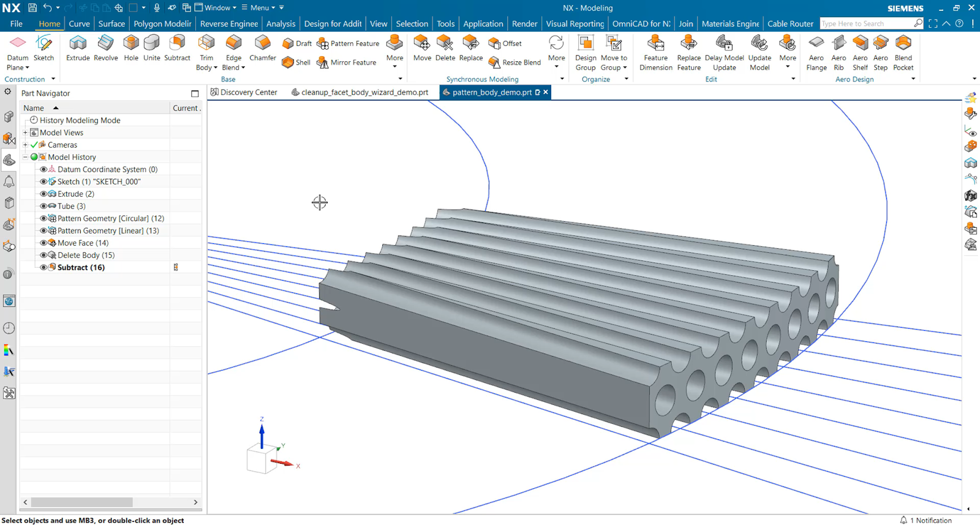Open the cleanup_facet_body_wizard_demo.prt document tab
Viewport: 980px width, 525px height.
pyautogui.click(x=364, y=93)
